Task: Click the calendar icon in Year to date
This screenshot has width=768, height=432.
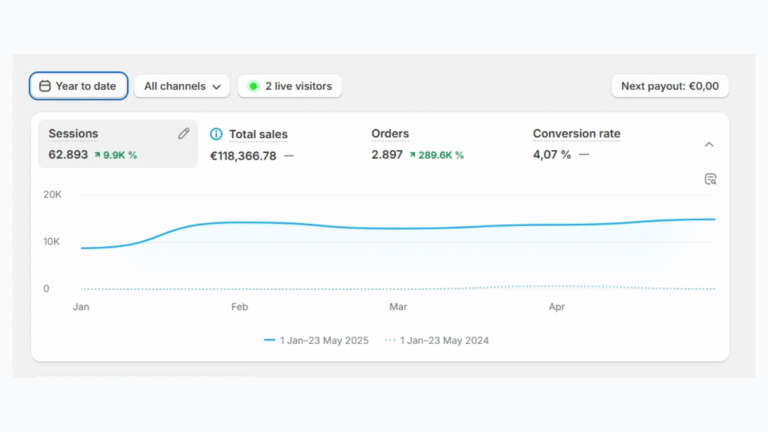Action: click(x=45, y=86)
